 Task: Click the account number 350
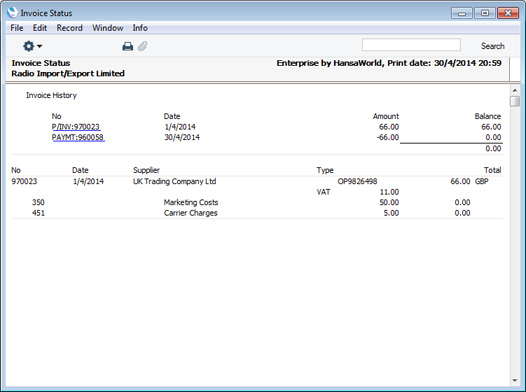tap(38, 202)
